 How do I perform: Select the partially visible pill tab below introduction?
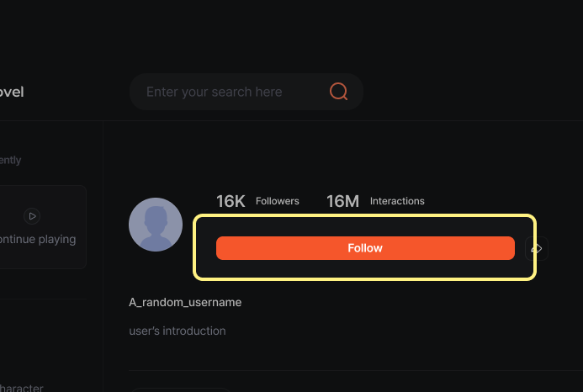[181, 389]
